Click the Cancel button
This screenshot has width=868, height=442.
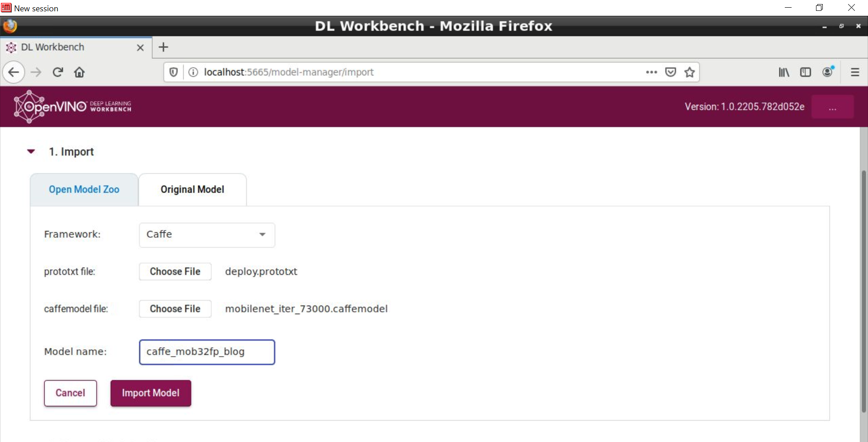tap(71, 393)
